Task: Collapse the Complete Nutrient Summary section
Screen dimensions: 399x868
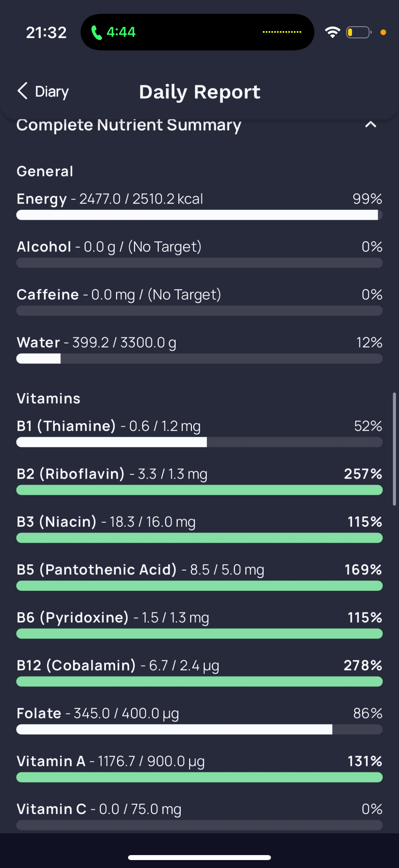Action: (x=370, y=125)
